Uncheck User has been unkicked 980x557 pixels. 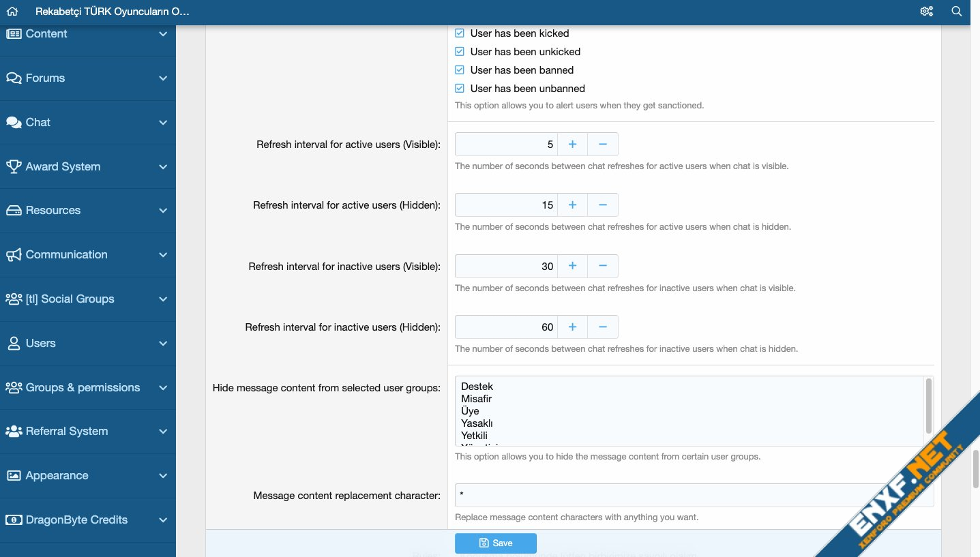click(x=460, y=51)
